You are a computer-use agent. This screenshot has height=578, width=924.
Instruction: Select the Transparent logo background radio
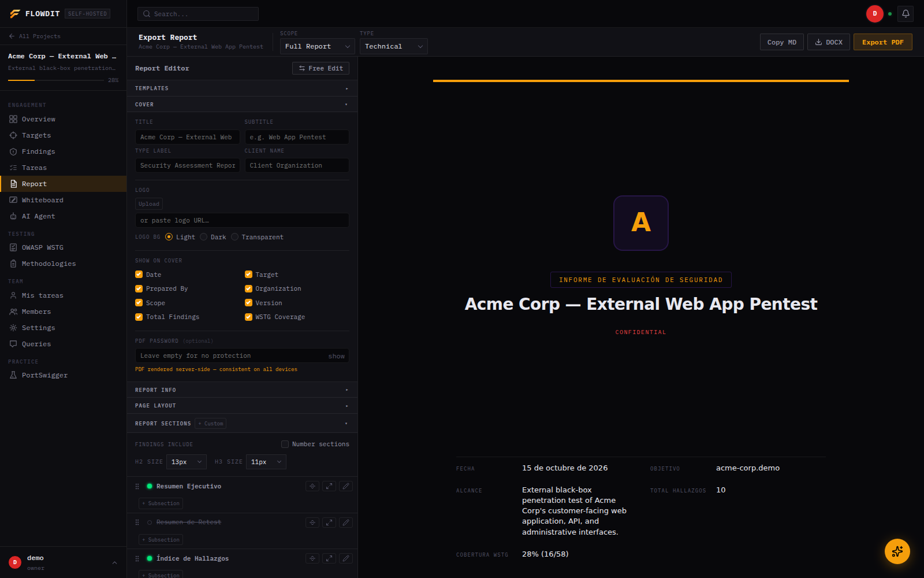(x=234, y=237)
